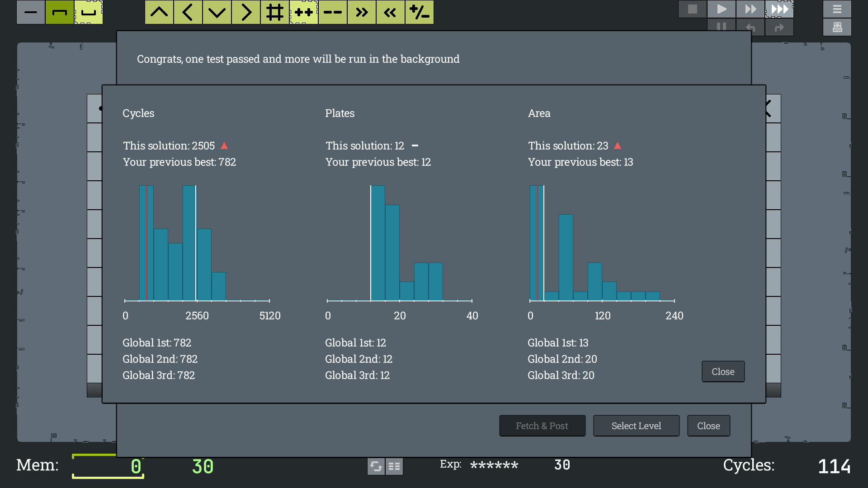The image size is (868, 488).
Task: Stop the running simulation
Action: [692, 9]
